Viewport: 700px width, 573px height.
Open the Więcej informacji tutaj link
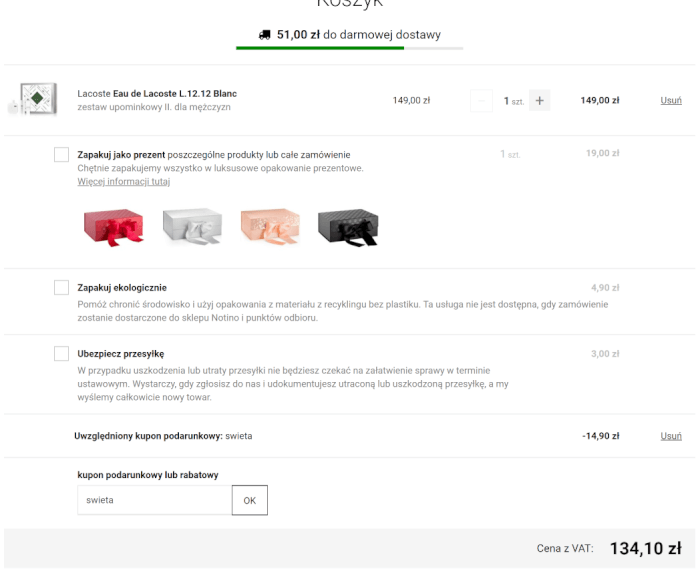[123, 182]
